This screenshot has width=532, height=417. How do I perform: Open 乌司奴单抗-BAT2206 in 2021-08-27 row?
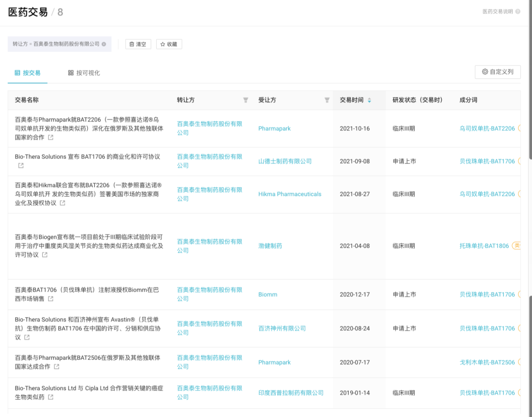tap(487, 194)
